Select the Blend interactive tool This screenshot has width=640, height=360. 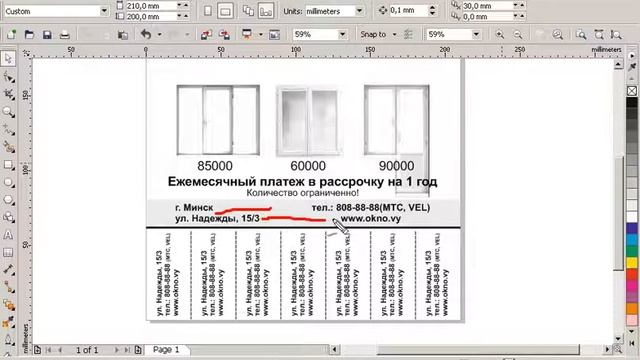pyautogui.click(x=8, y=305)
